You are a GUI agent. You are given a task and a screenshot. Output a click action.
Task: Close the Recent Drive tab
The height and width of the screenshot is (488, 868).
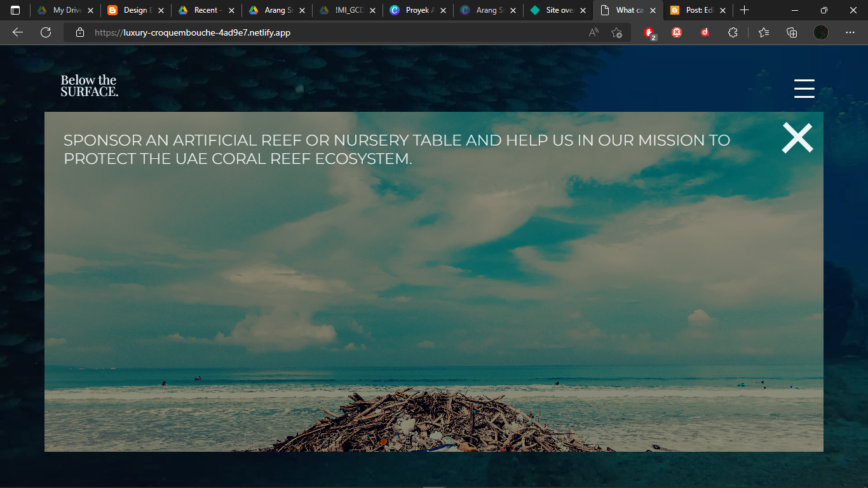coord(231,10)
